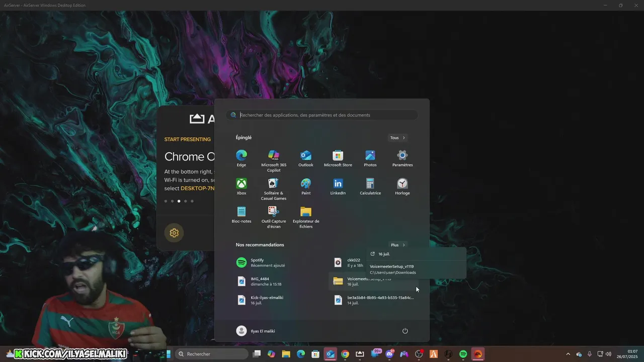
Task: Click the Task View taskbar icon
Action: [x=257, y=354]
